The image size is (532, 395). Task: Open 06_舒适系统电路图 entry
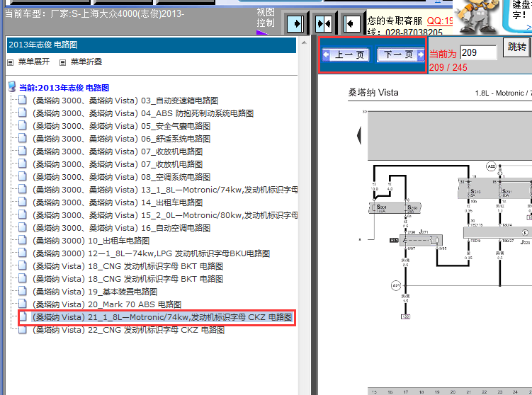[121, 139]
